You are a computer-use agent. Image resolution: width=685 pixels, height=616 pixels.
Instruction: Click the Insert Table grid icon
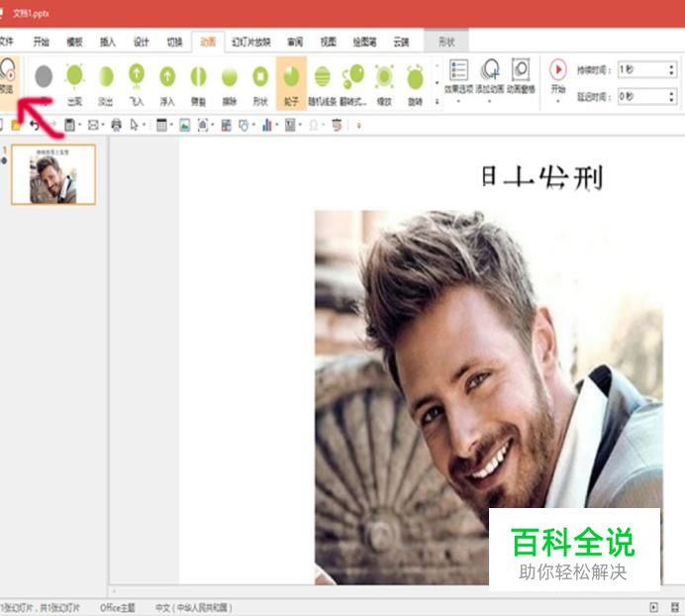tap(161, 126)
